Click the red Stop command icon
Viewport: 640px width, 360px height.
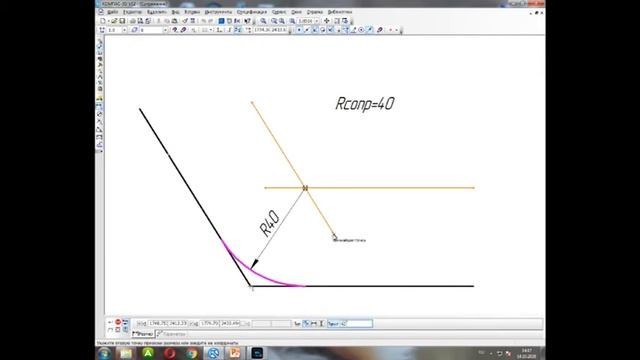coord(118,322)
